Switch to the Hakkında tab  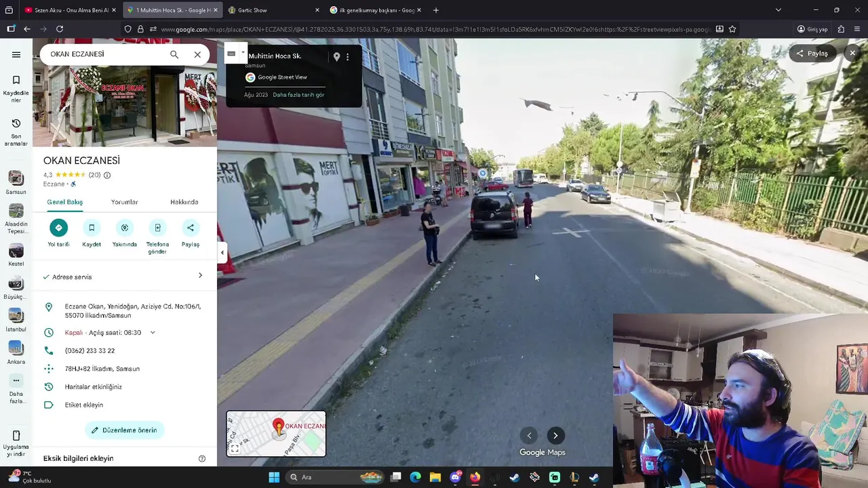(184, 202)
